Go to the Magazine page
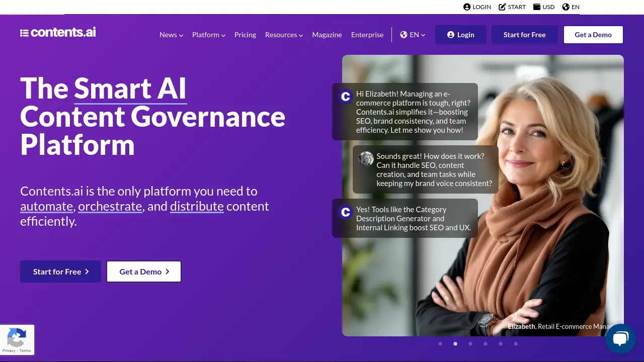Image resolution: width=644 pixels, height=362 pixels. tap(327, 35)
